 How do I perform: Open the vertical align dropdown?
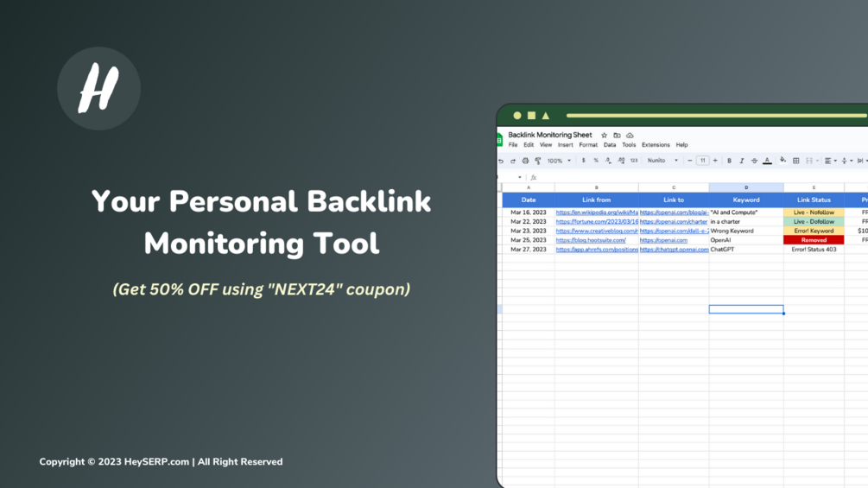(847, 161)
